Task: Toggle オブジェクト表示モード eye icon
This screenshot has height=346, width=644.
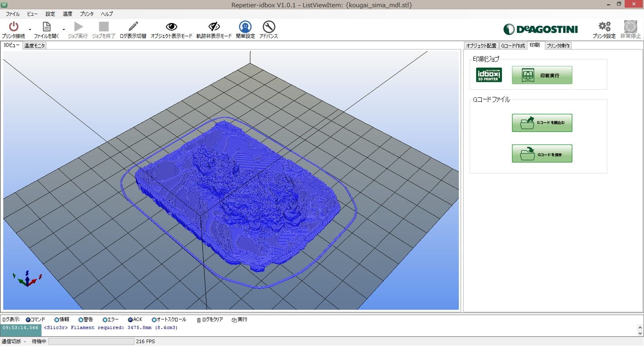Action: [x=171, y=27]
